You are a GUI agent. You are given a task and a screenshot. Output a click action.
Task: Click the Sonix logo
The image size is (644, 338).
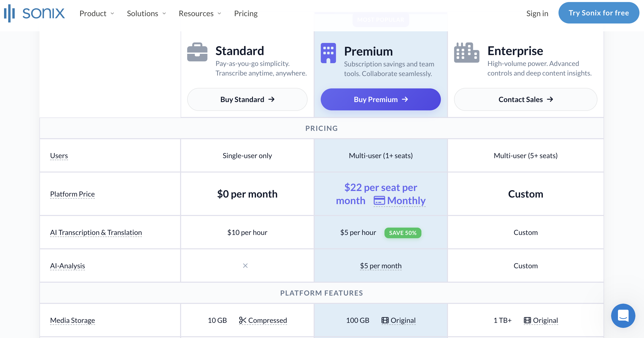tap(34, 13)
